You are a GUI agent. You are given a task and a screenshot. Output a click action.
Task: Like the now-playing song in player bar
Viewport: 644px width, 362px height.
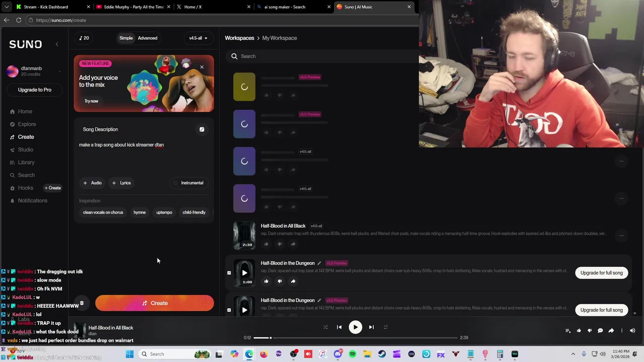point(579,330)
